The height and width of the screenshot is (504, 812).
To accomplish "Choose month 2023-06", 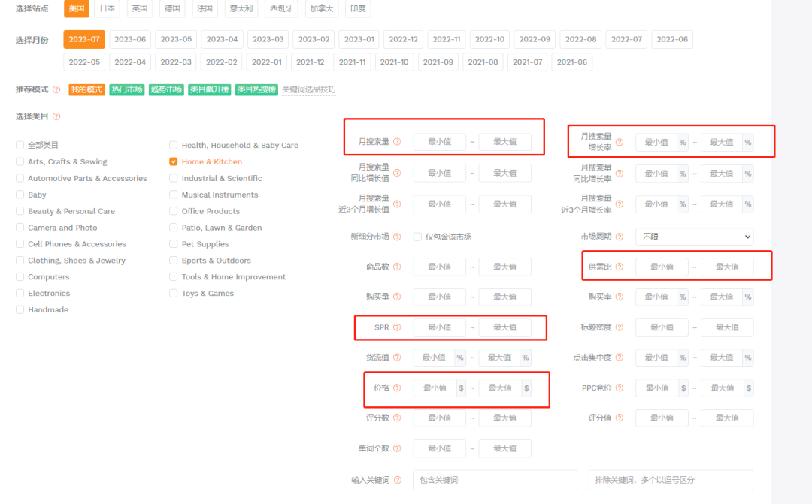I will (x=130, y=39).
